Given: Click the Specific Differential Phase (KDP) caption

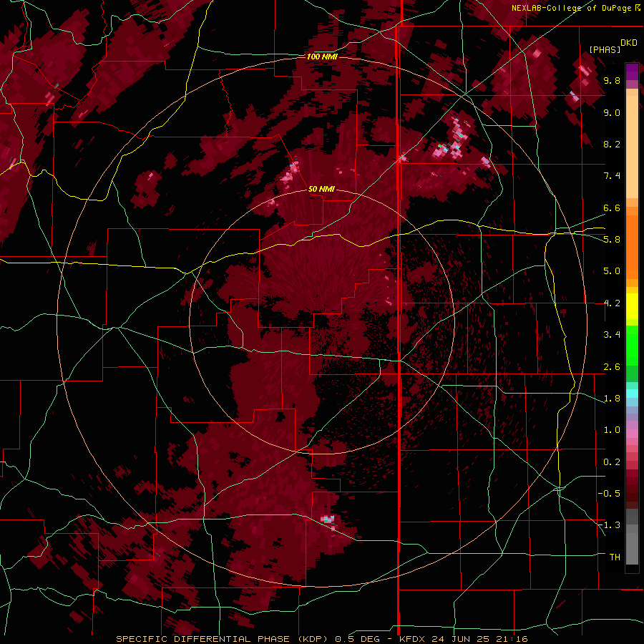Looking at the screenshot, I should pos(223,639).
